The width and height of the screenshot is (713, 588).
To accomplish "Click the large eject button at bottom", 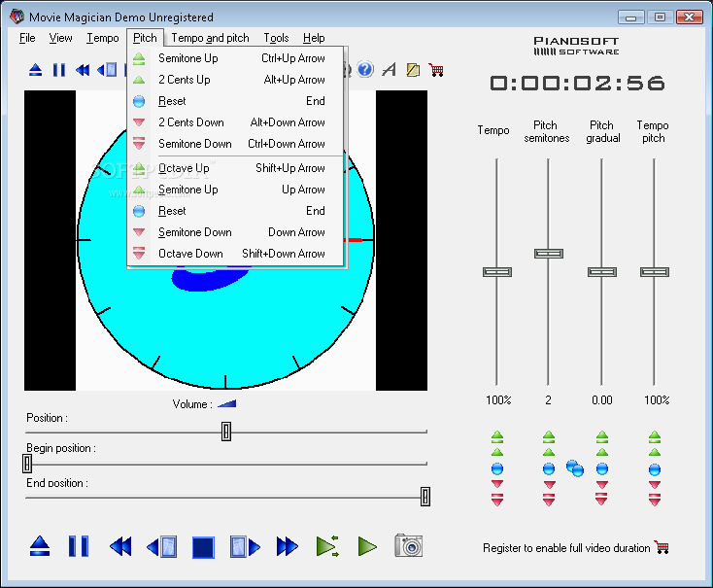I will (x=40, y=546).
